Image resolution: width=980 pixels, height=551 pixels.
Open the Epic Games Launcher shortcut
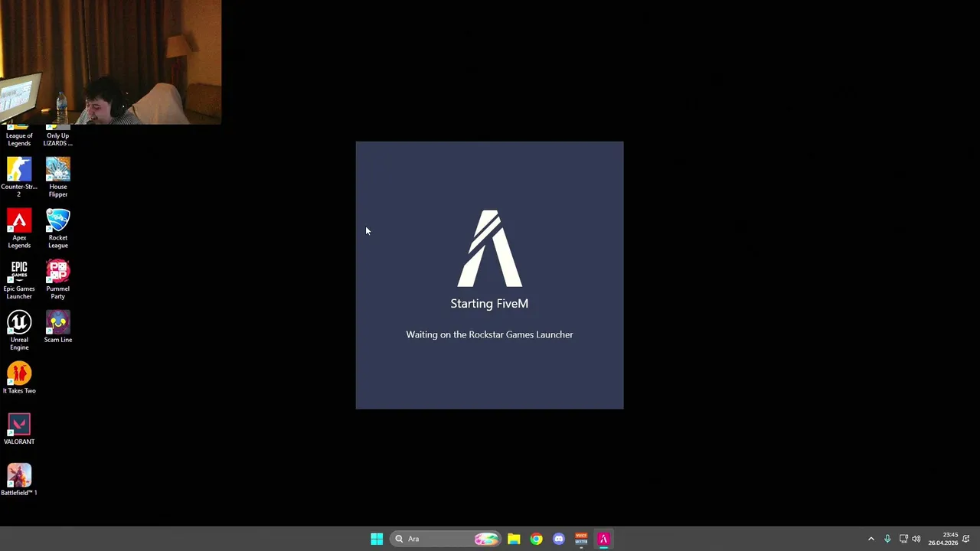coord(19,280)
